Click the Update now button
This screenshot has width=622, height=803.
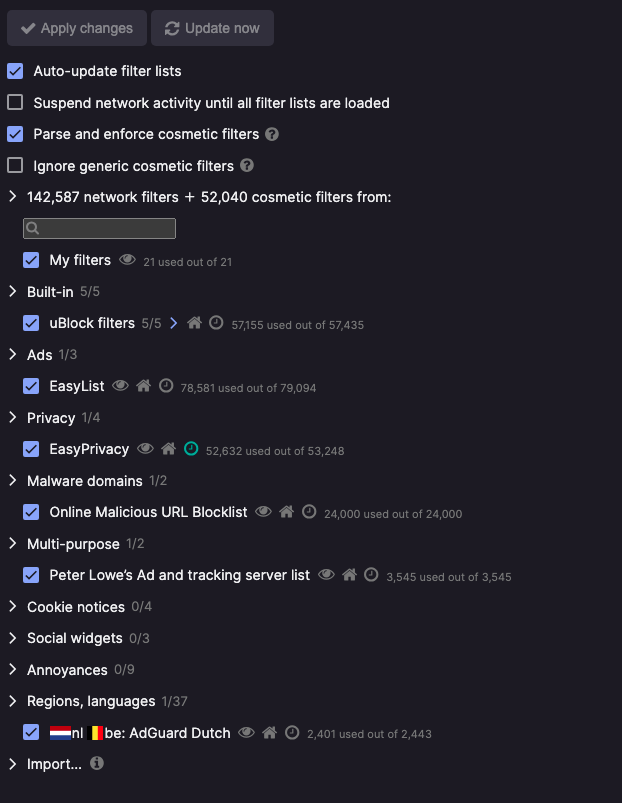tap(212, 28)
